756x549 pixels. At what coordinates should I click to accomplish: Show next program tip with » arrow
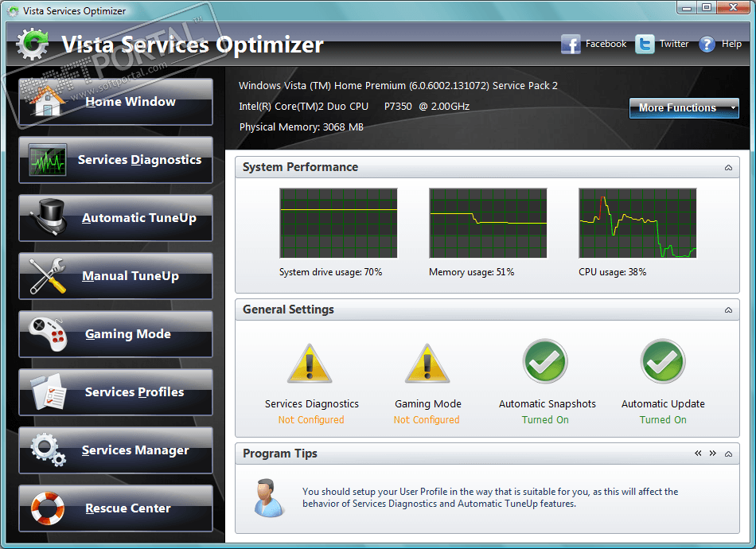pyautogui.click(x=712, y=453)
